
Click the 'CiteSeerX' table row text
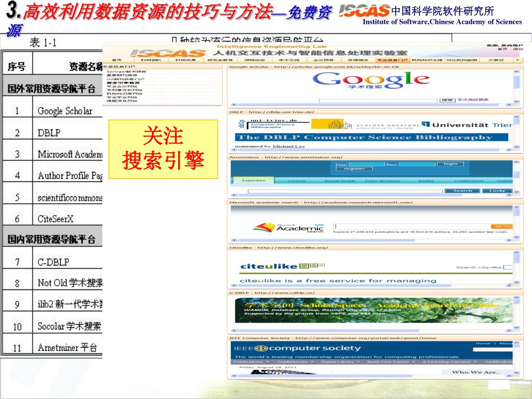pos(55,219)
